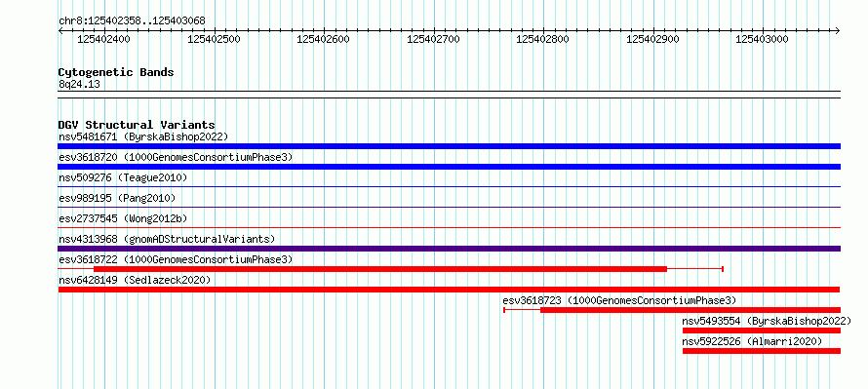Screen dimensions: 868x389
Task: Click ruler position 125402800
Action: point(542,39)
